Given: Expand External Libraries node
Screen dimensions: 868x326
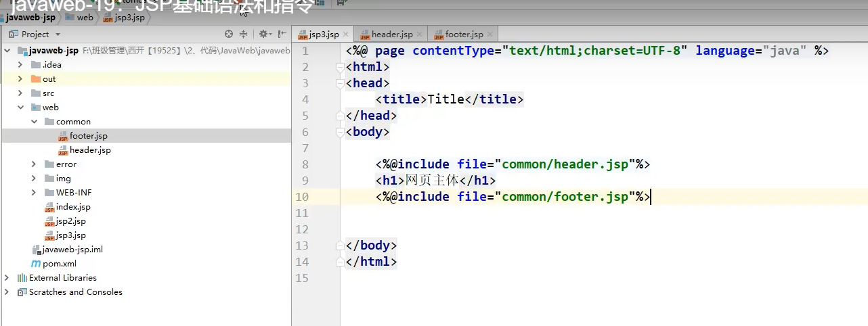Looking at the screenshot, I should click(7, 278).
